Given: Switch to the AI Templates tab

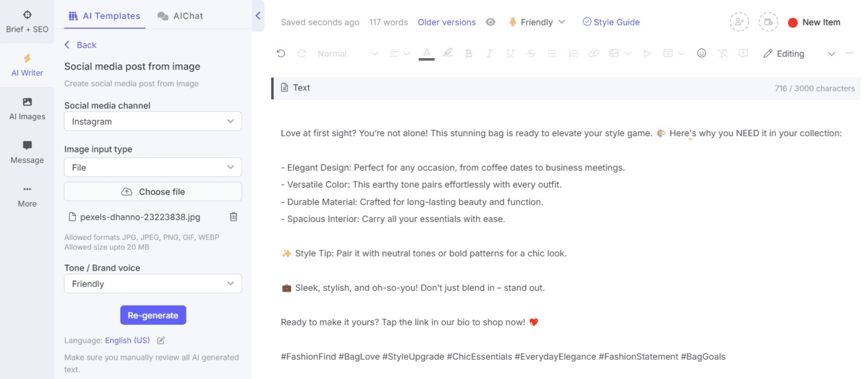Looking at the screenshot, I should coord(104,16).
